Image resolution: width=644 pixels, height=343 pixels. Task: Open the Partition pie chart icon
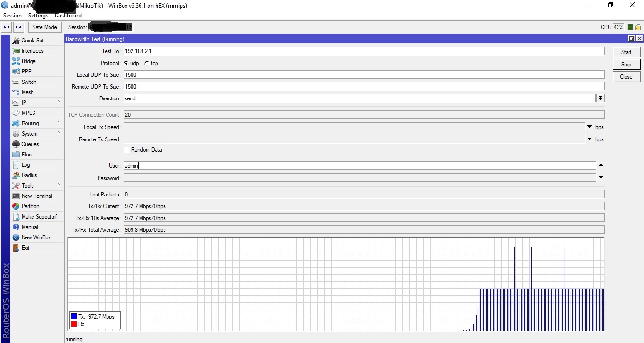click(x=16, y=206)
